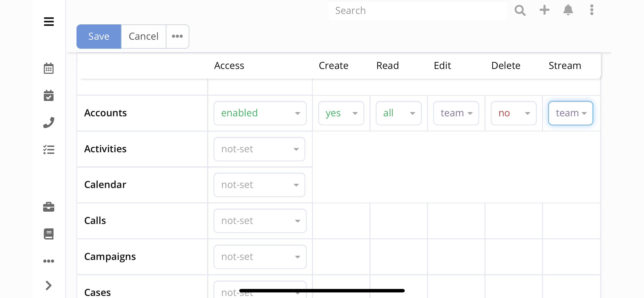
Task: Click the Cancel button
Action: [x=143, y=36]
